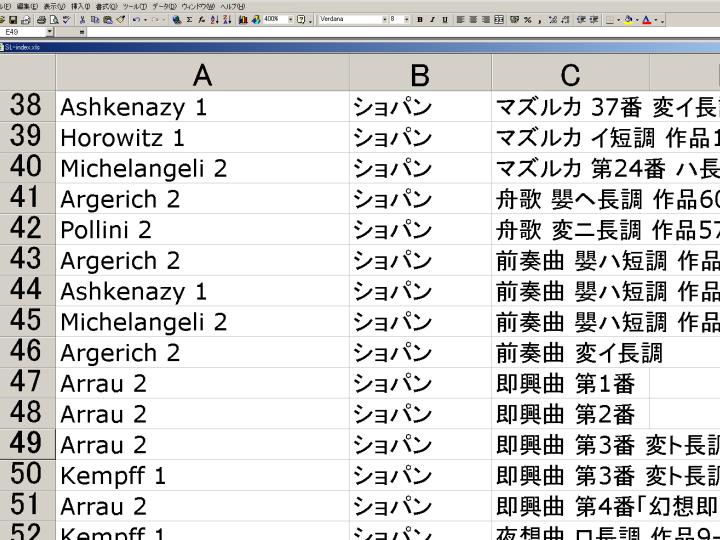Open the データ(D) menu
The width and height of the screenshot is (720, 540).
click(164, 6)
